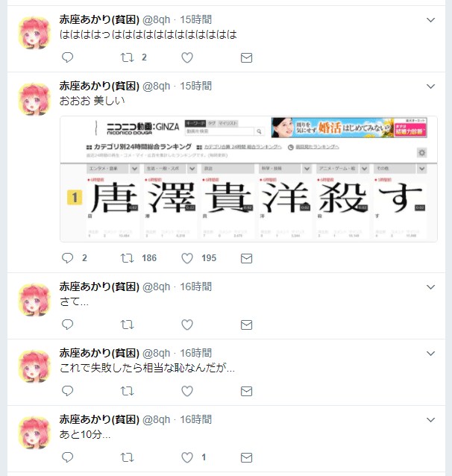Retweet the おおお 美しい tweet with 186 retweets

point(128,258)
